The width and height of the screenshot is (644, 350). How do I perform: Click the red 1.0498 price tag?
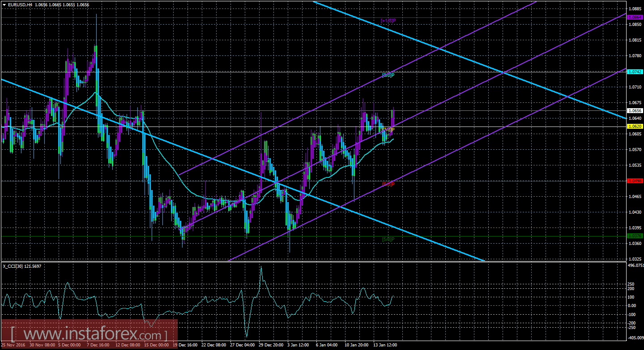(x=635, y=181)
